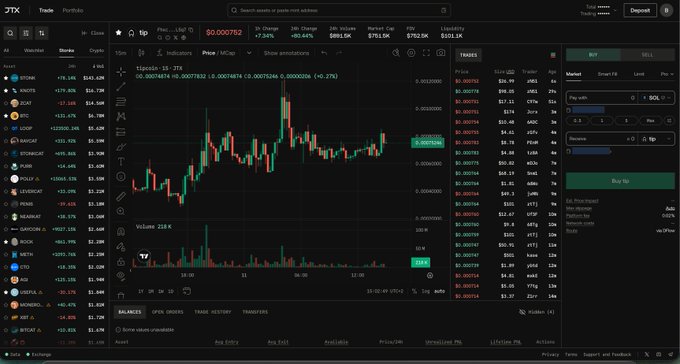This screenshot has height=364, width=680.
Task: Toggle stay in drawing mode
Action: (x=121, y=247)
